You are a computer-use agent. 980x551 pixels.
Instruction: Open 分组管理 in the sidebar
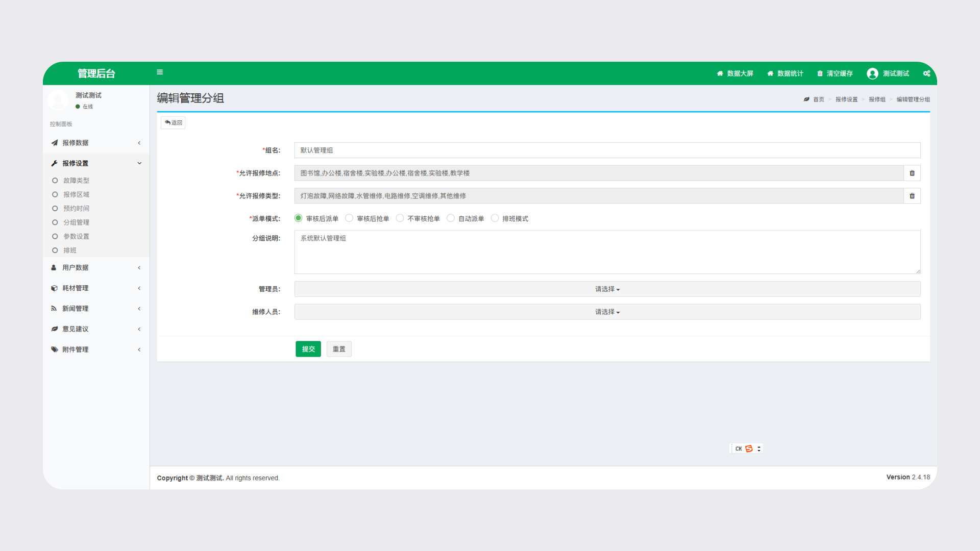tap(76, 222)
